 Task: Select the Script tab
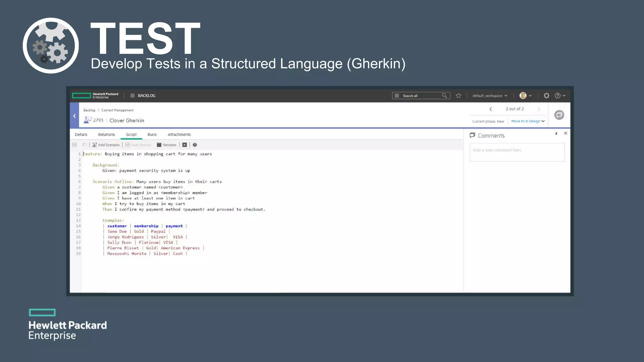[131, 134]
